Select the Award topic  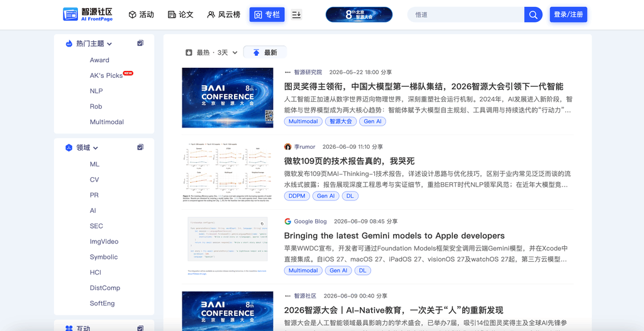pyautogui.click(x=99, y=60)
